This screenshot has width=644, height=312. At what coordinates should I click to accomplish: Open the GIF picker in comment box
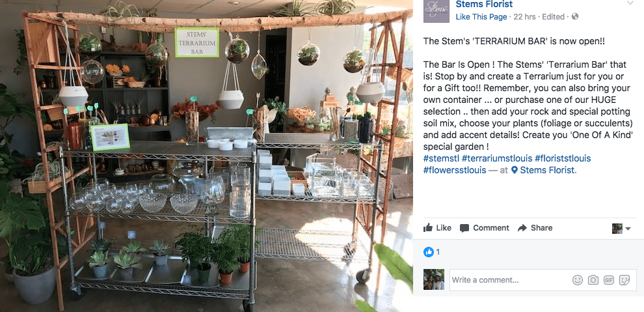(609, 280)
